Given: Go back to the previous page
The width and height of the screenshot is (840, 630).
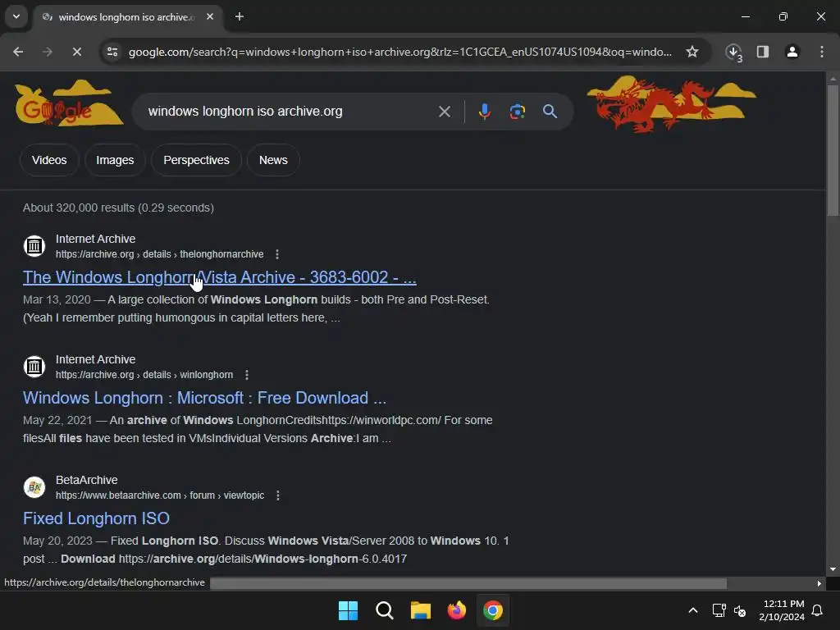Looking at the screenshot, I should (x=18, y=52).
